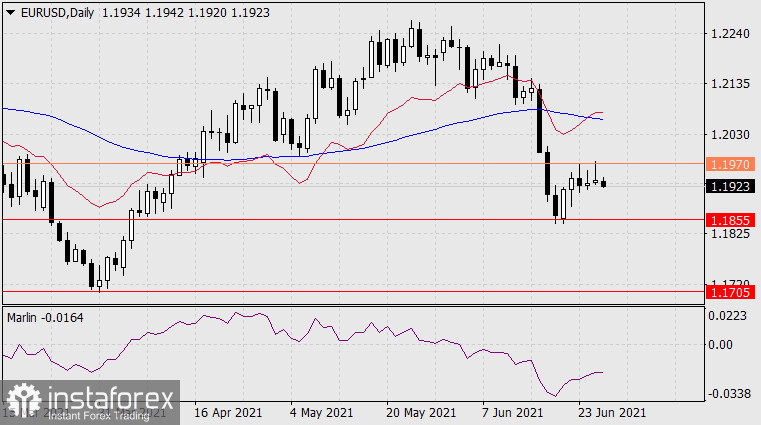The width and height of the screenshot is (761, 425).
Task: Click the -0.0338 Marlin scale label
Action: point(726,394)
